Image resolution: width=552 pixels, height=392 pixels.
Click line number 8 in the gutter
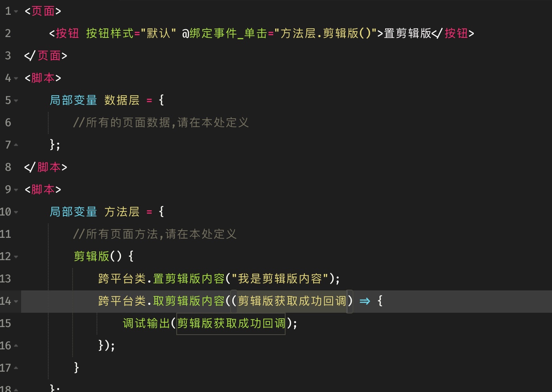tap(8, 167)
